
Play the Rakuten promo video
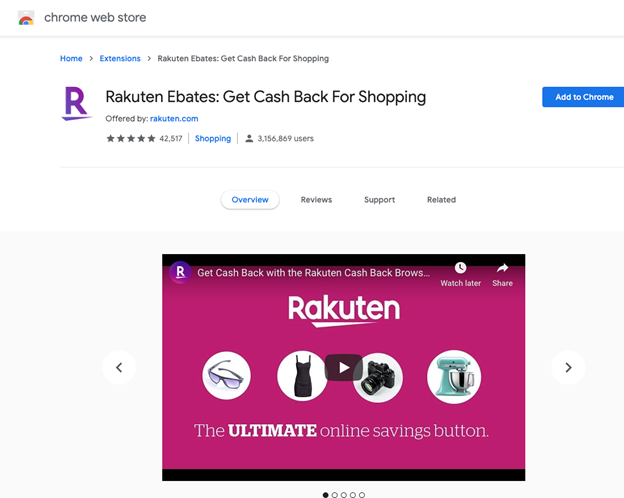coord(343,367)
